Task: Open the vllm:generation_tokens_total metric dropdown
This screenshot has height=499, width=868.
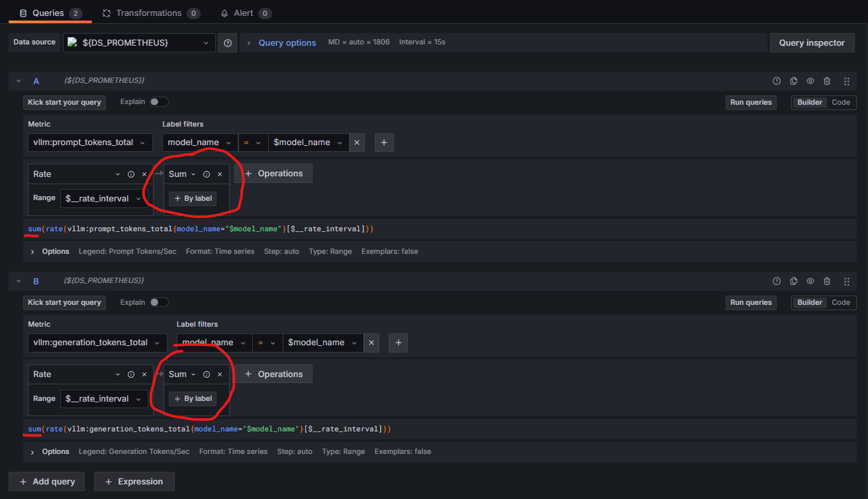Action: click(x=97, y=343)
